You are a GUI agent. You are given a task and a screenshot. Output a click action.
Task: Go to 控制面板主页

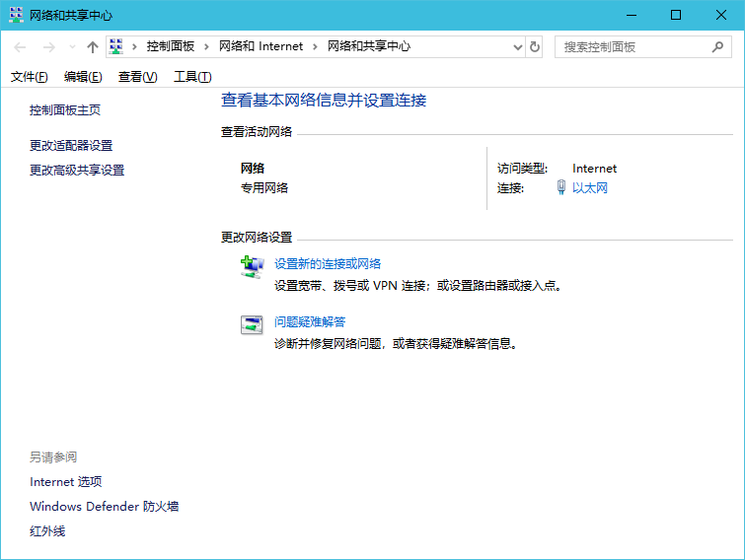click(x=65, y=110)
